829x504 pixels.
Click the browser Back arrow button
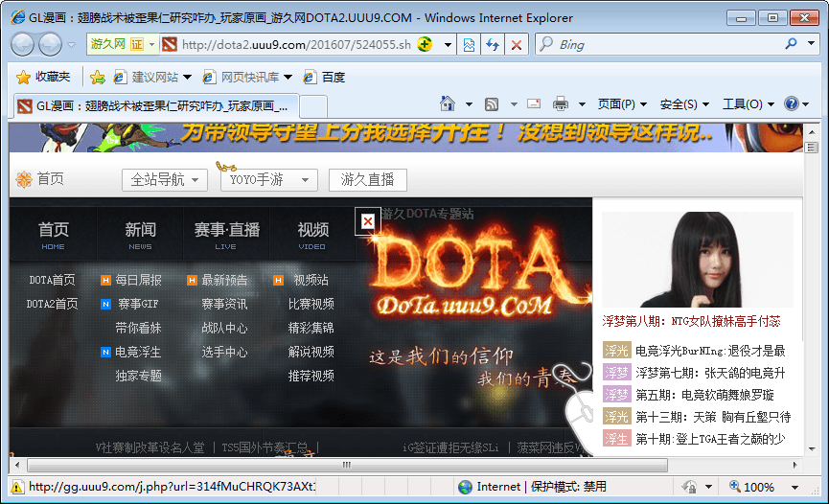pos(22,44)
